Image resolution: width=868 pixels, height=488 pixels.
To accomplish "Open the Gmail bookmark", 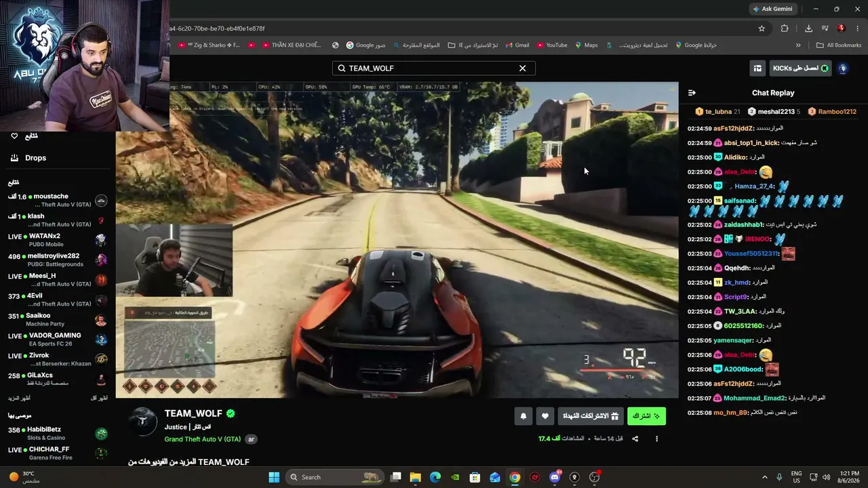I will point(516,45).
